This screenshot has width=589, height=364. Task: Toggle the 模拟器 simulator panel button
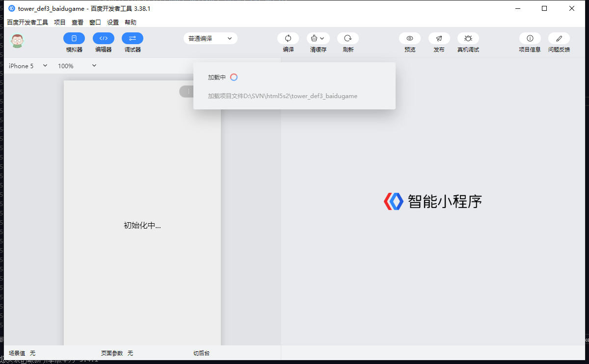click(x=74, y=38)
